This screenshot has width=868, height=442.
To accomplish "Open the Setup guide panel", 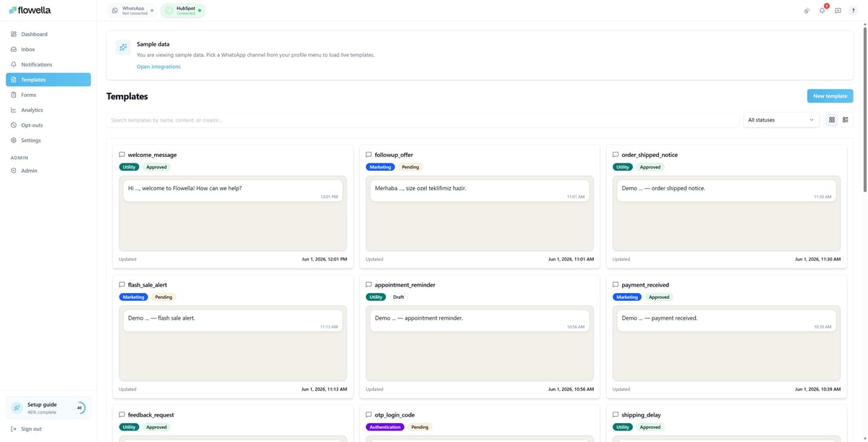I will click(x=48, y=408).
